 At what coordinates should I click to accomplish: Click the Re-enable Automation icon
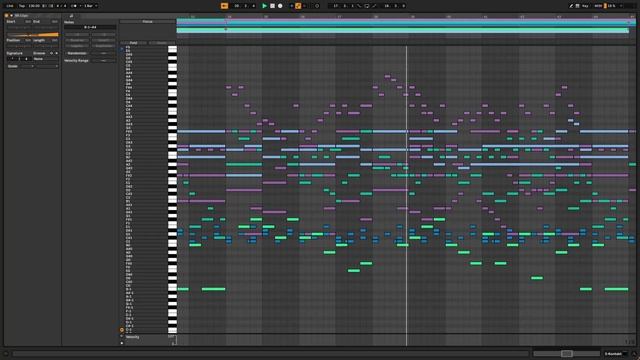pyautogui.click(x=305, y=6)
